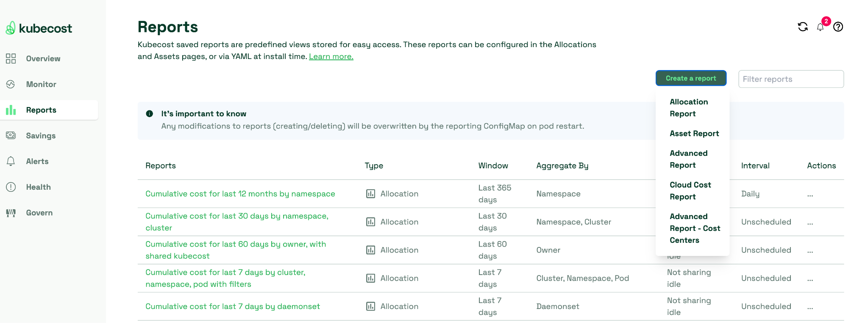Click the Reports bar chart icon

tap(11, 110)
